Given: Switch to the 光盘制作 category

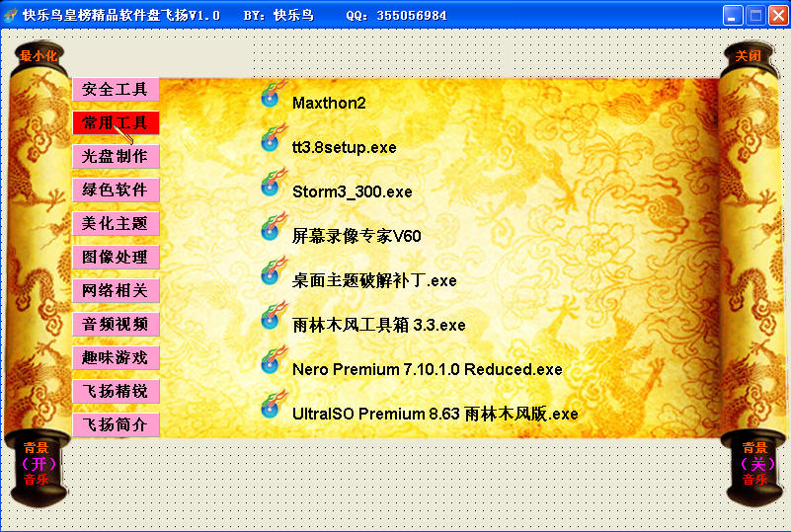Looking at the screenshot, I should tap(116, 157).
